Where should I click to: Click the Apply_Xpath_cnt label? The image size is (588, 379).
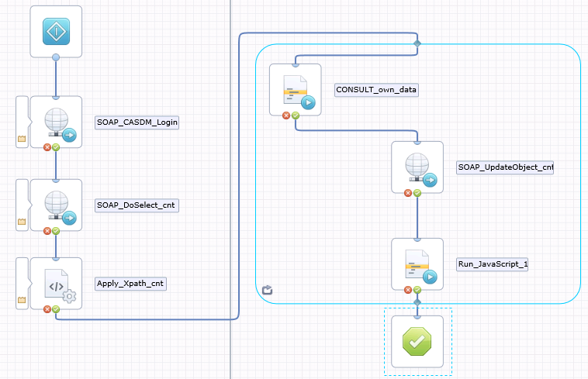click(130, 284)
